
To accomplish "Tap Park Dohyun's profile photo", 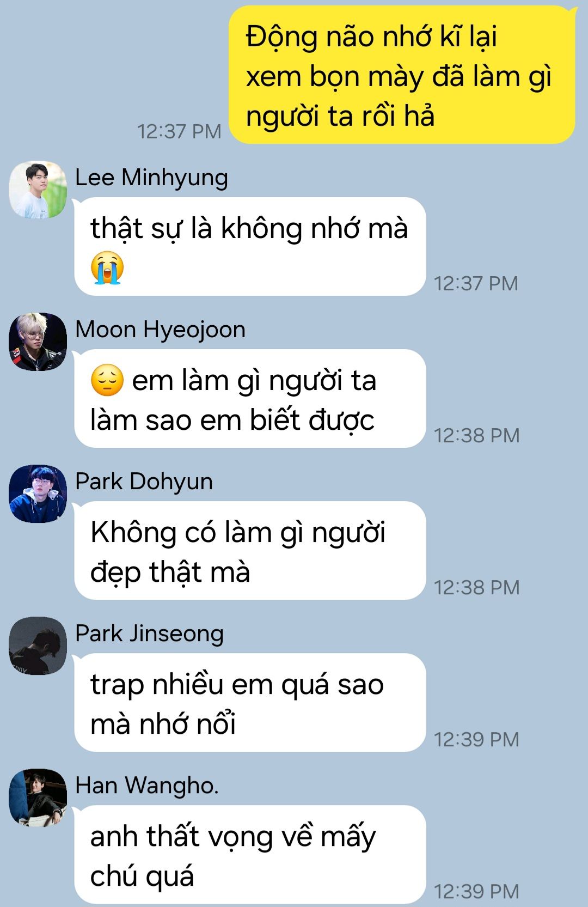I will [x=38, y=494].
